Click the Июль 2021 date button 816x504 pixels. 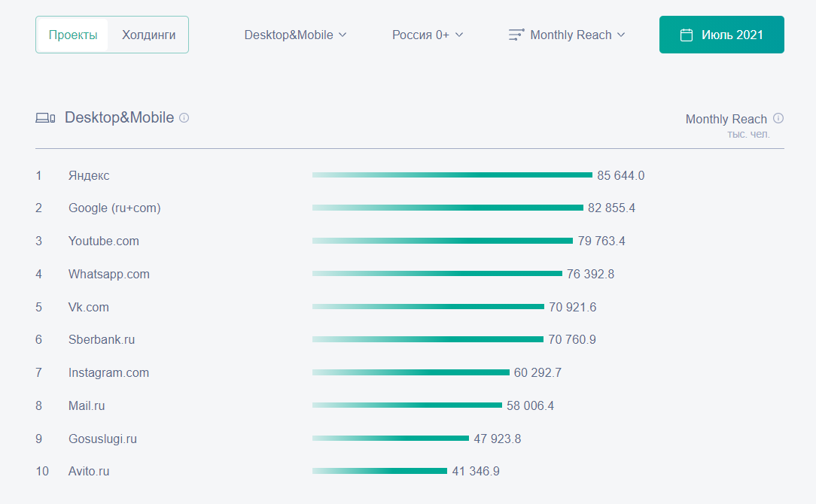[722, 35]
